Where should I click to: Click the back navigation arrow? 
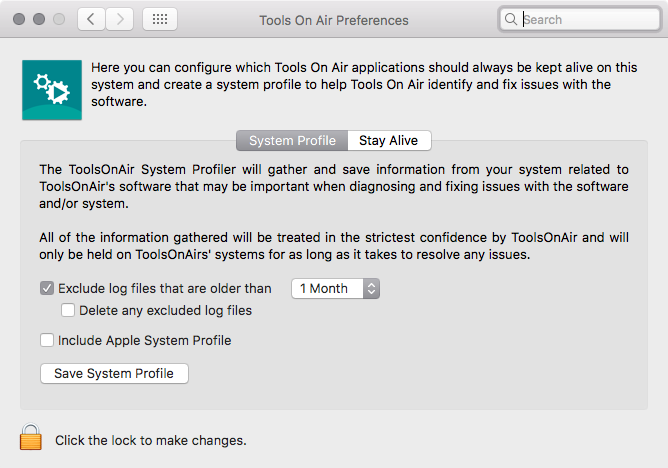[91, 19]
